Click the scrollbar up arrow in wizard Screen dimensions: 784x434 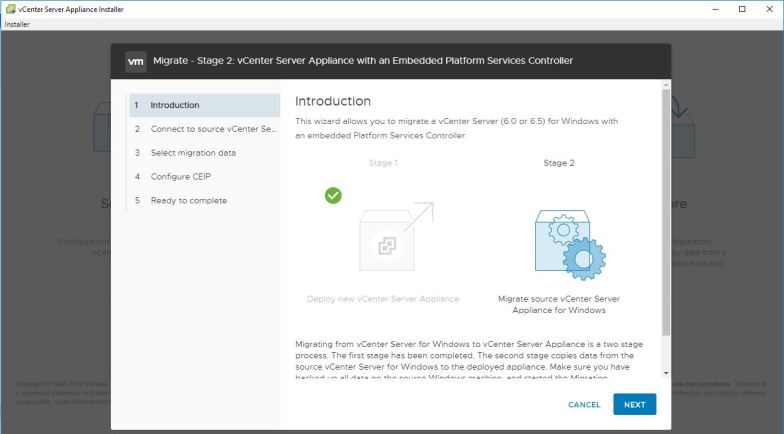coord(667,86)
